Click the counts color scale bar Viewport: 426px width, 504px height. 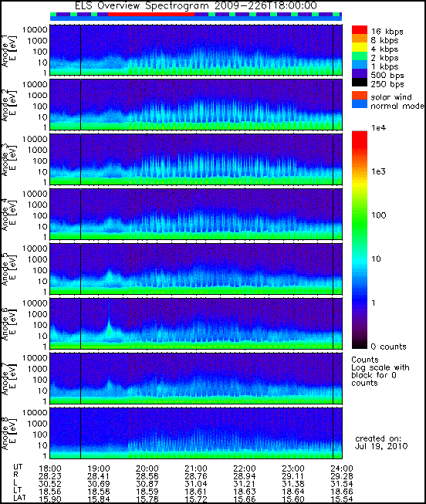(360, 240)
